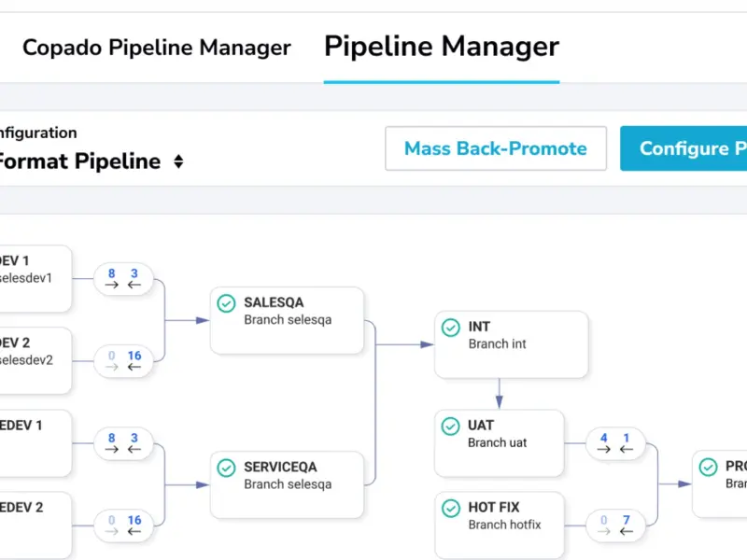Click the INT green check status icon
747x560 pixels.
pos(451,328)
